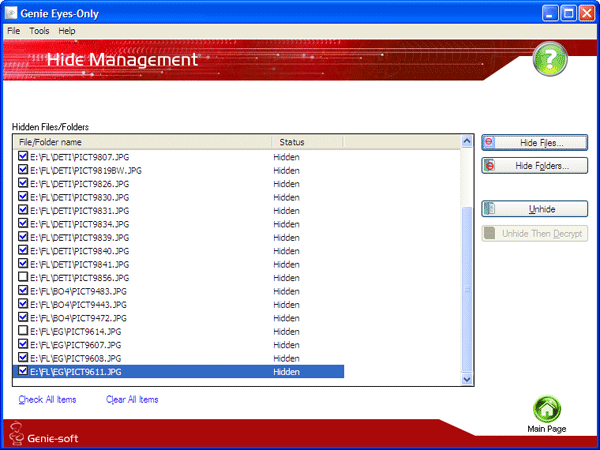Toggle checkbox for PICT9472.JPG
600x450 pixels.
[x=23, y=317]
